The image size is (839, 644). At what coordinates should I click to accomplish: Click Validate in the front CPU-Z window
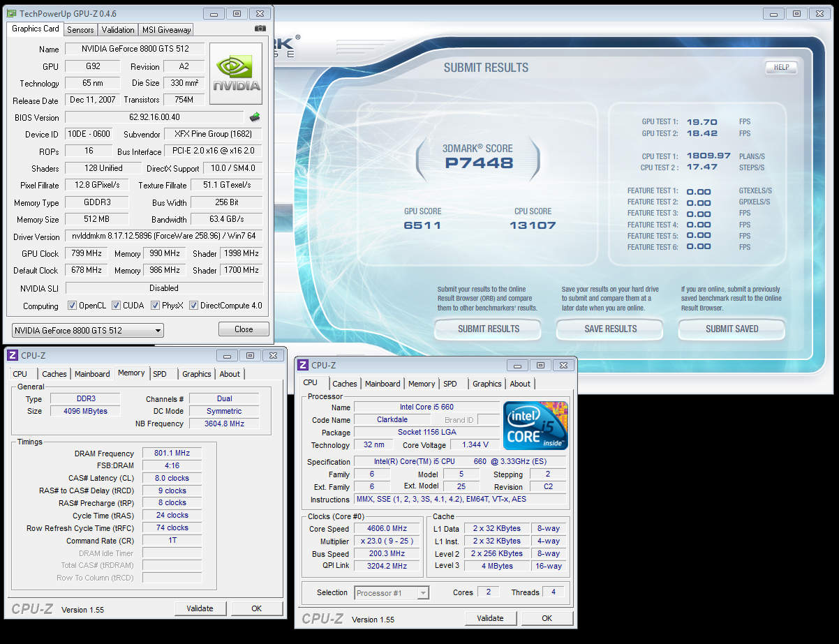click(490, 618)
